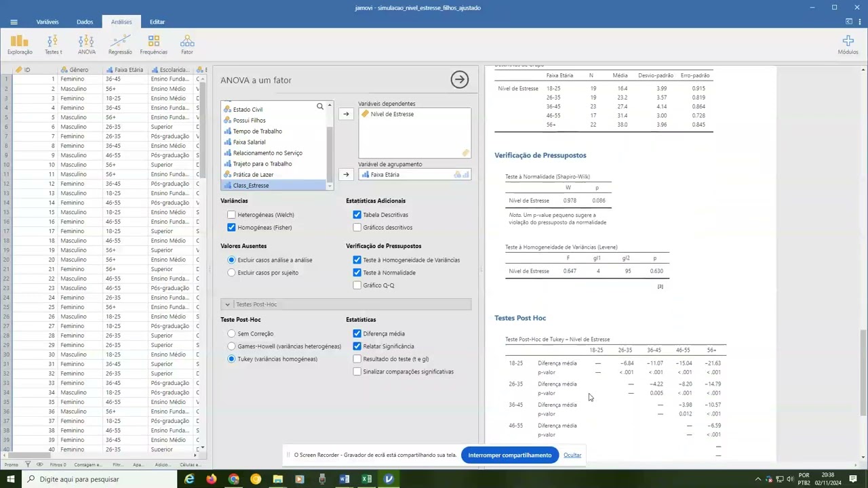Uncheck Teste à Normalidade
The height and width of the screenshot is (488, 868).
click(x=357, y=272)
